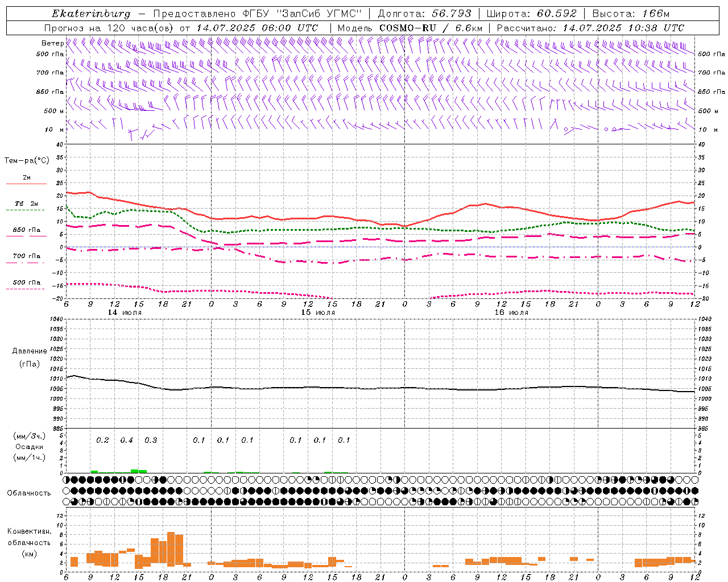Screen dimensions: 728x582
Task: Click the 700 гПа label left of wind barbs
Action: [50, 73]
